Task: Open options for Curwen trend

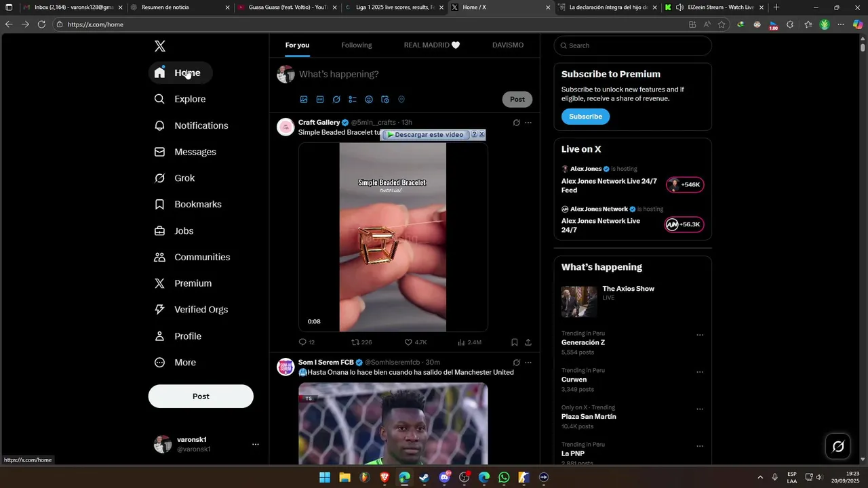Action: 700,372
